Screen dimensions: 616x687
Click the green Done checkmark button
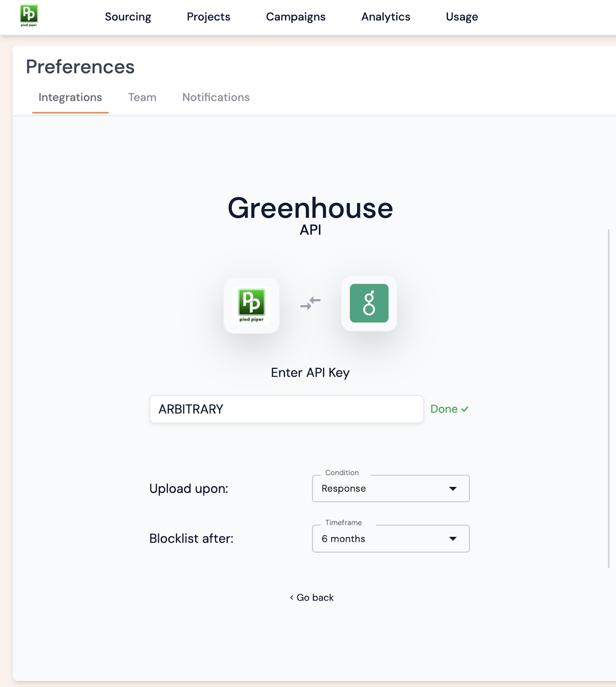(449, 409)
